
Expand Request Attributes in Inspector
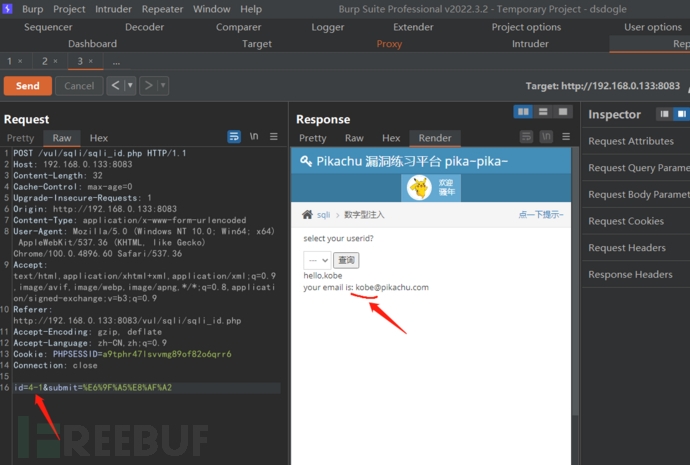pos(636,141)
